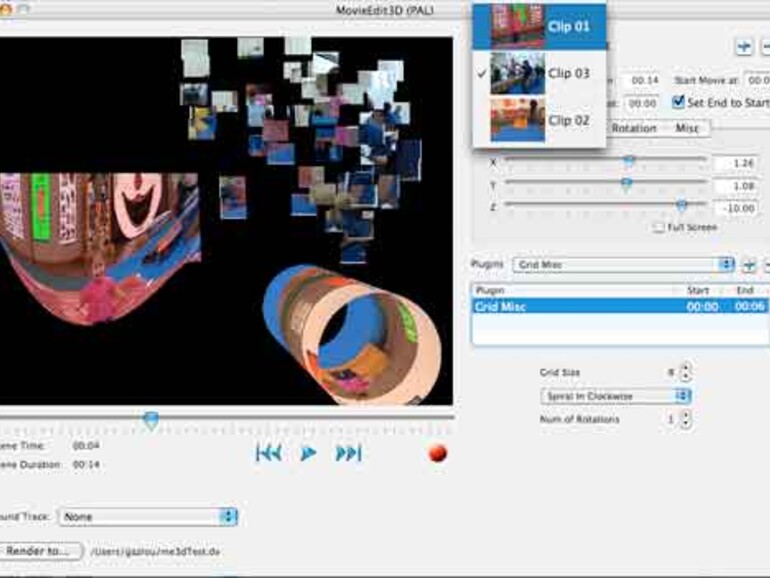Image resolution: width=770 pixels, height=578 pixels.
Task: Add a new clip with the top plus button
Action: [x=744, y=47]
